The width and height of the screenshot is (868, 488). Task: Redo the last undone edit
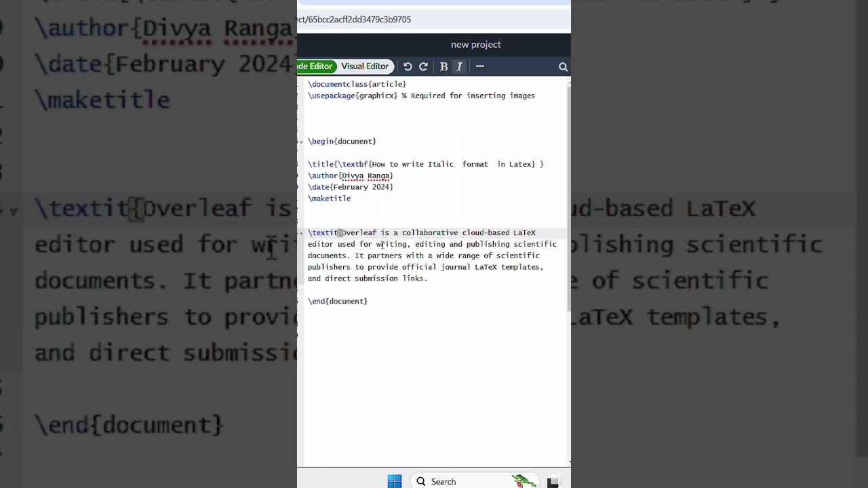423,66
